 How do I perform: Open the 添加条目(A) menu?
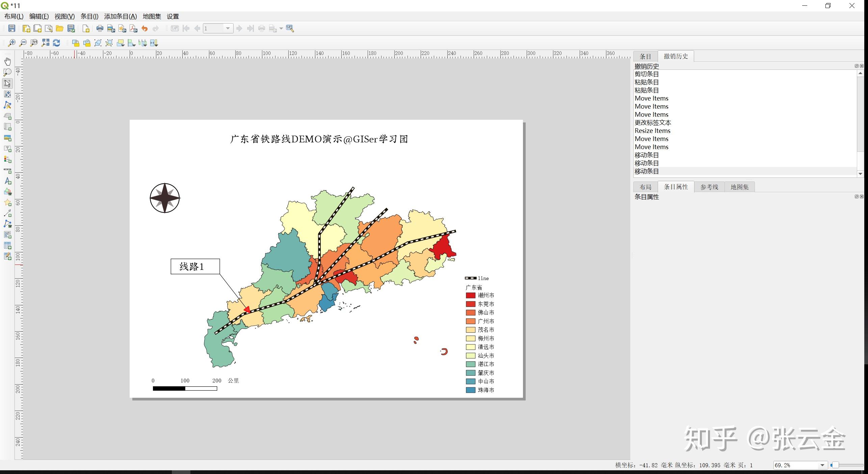(x=121, y=16)
